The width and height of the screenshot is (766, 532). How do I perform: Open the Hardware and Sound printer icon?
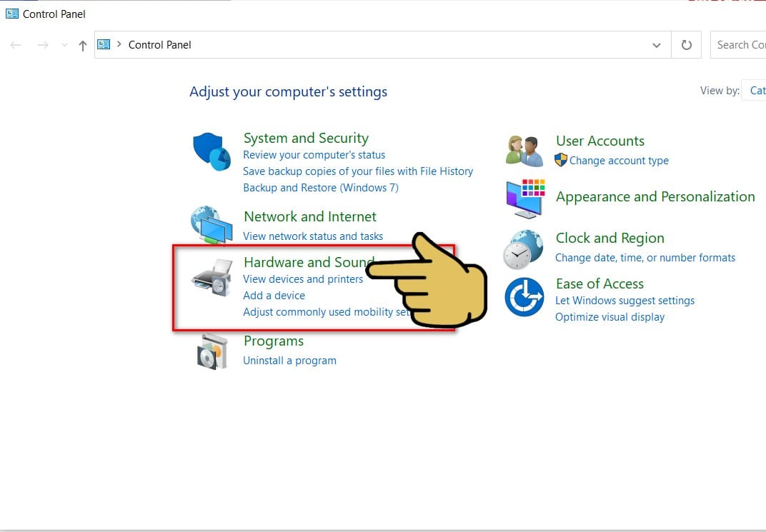212,277
